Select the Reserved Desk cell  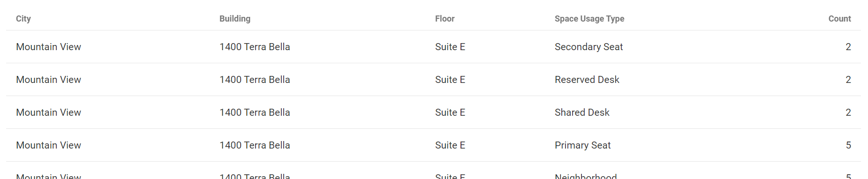[587, 80]
